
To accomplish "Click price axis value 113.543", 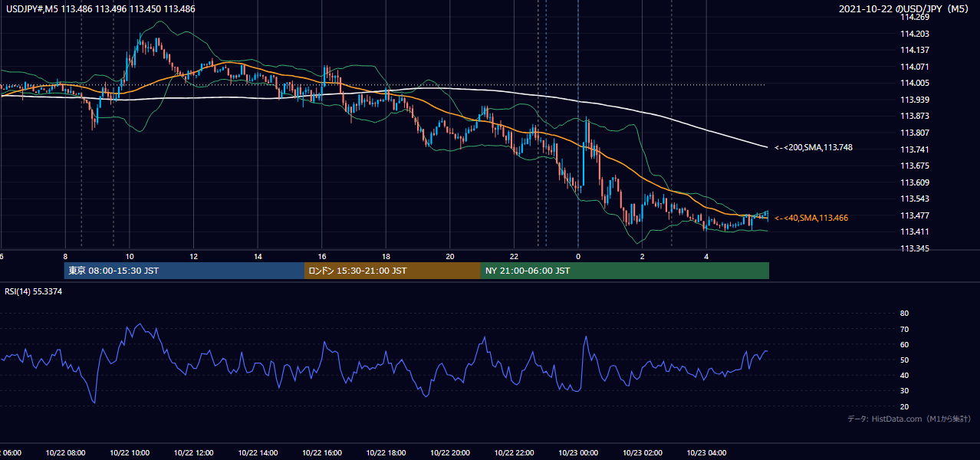I will [x=914, y=199].
